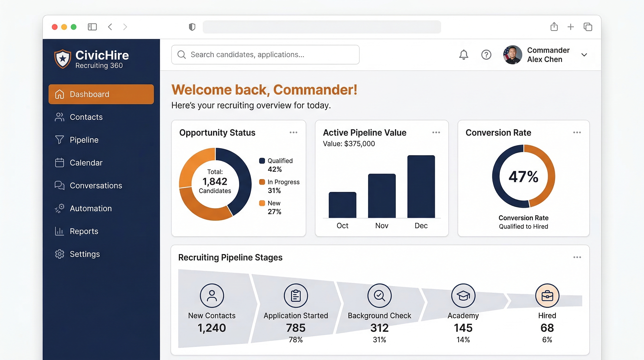Open the Opportunity Status options menu
This screenshot has height=360, width=644.
(x=293, y=132)
